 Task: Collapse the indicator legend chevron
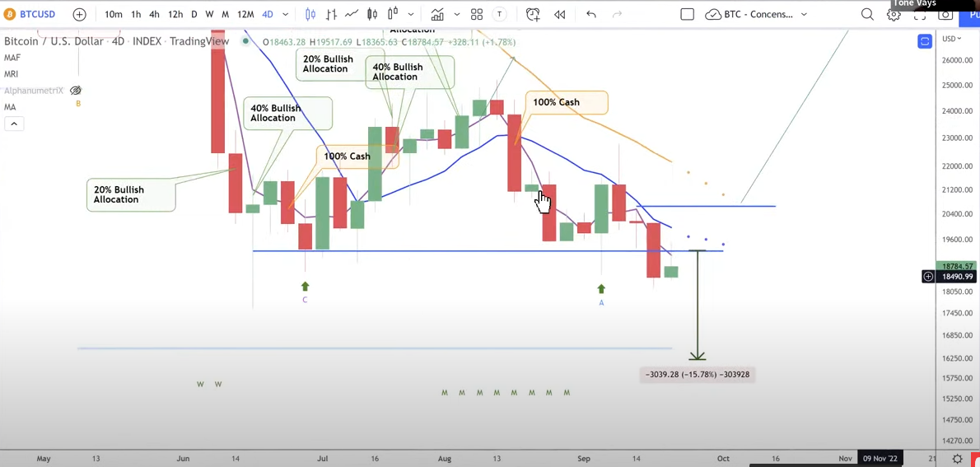click(x=14, y=124)
